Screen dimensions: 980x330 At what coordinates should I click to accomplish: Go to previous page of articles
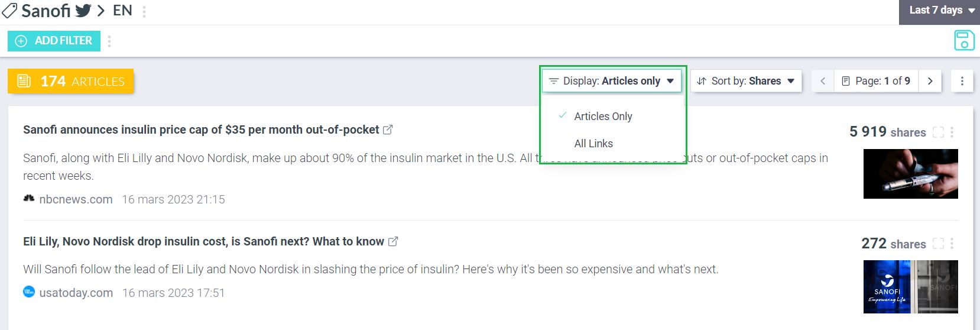tap(822, 81)
